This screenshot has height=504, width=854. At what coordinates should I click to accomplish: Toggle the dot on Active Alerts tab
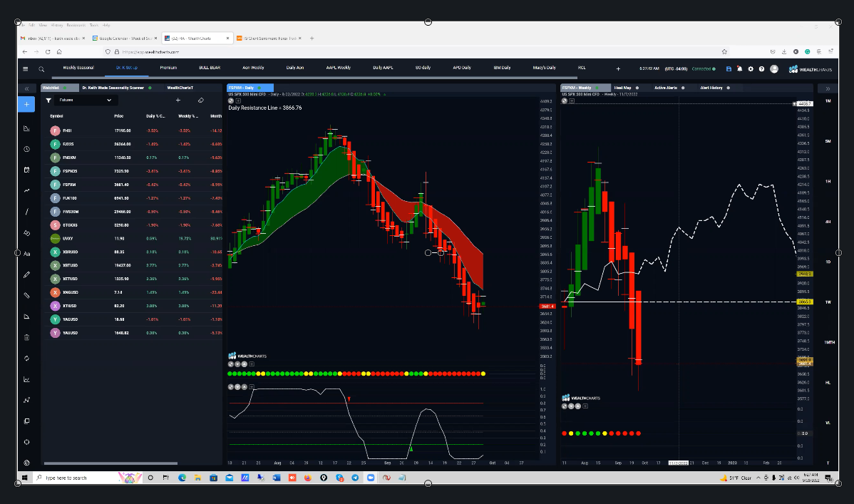[x=683, y=88]
